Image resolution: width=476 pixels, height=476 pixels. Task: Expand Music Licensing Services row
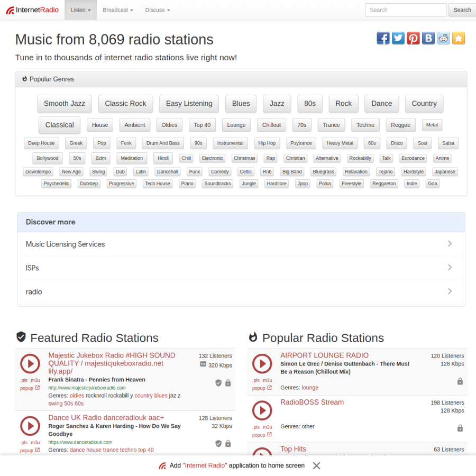pos(241,244)
